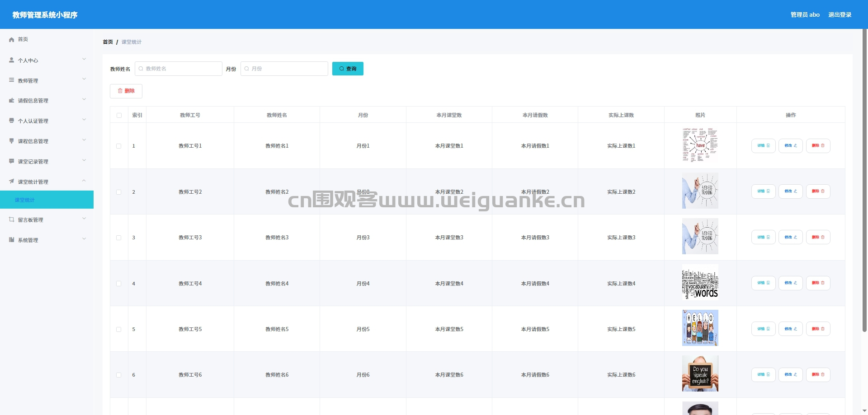Click 删除 for row 教师工号2

(818, 191)
